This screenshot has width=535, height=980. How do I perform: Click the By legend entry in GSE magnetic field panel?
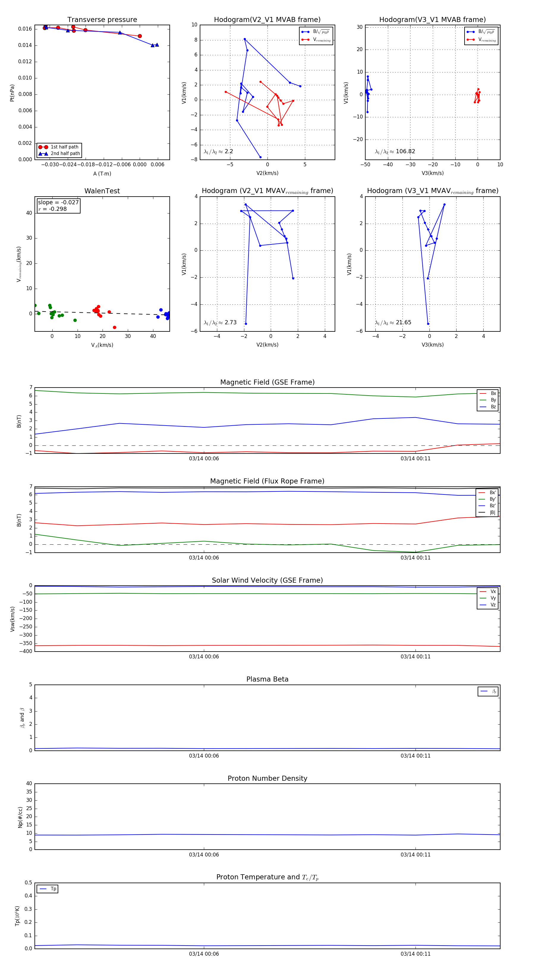click(x=488, y=400)
